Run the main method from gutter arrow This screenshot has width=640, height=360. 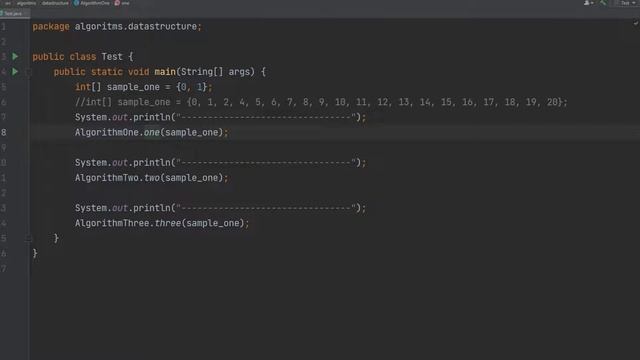pos(15,72)
